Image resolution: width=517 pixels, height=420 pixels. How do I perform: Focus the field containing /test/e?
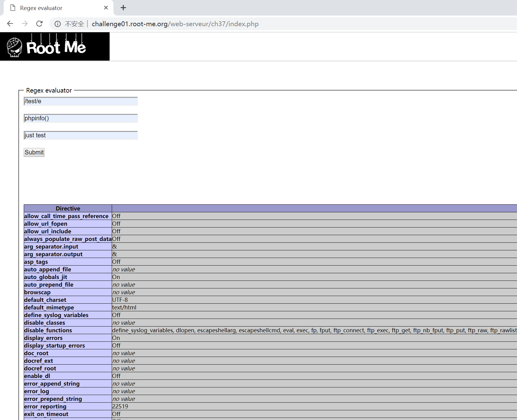click(81, 101)
